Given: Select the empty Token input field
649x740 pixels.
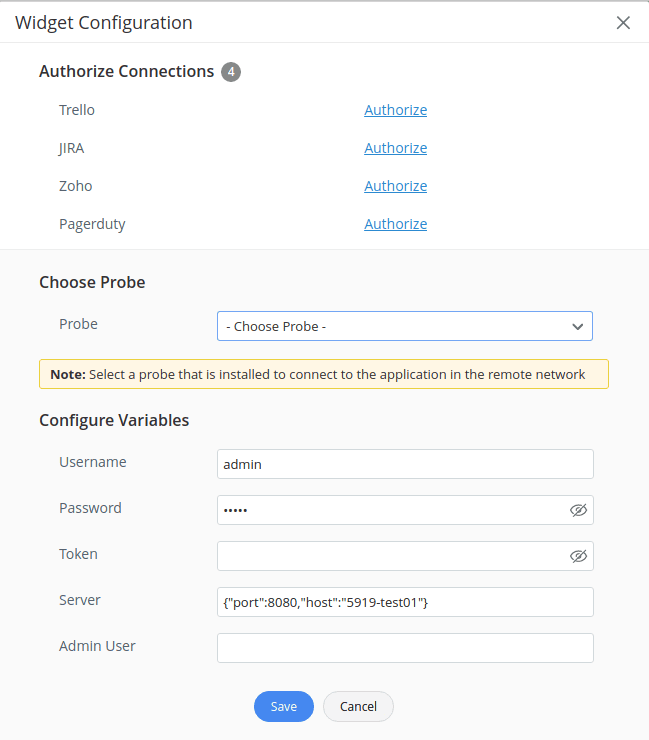Looking at the screenshot, I should (x=390, y=556).
